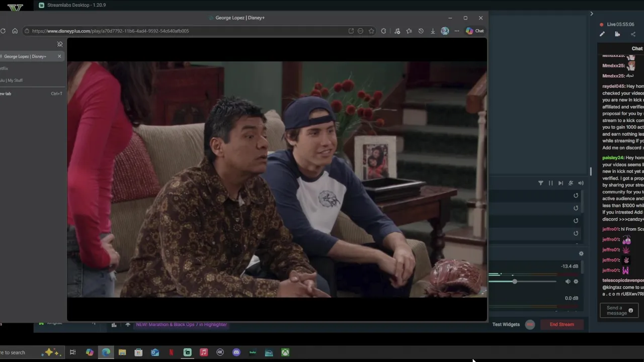Click the filter funnel icon in Streamlabs

(x=541, y=183)
